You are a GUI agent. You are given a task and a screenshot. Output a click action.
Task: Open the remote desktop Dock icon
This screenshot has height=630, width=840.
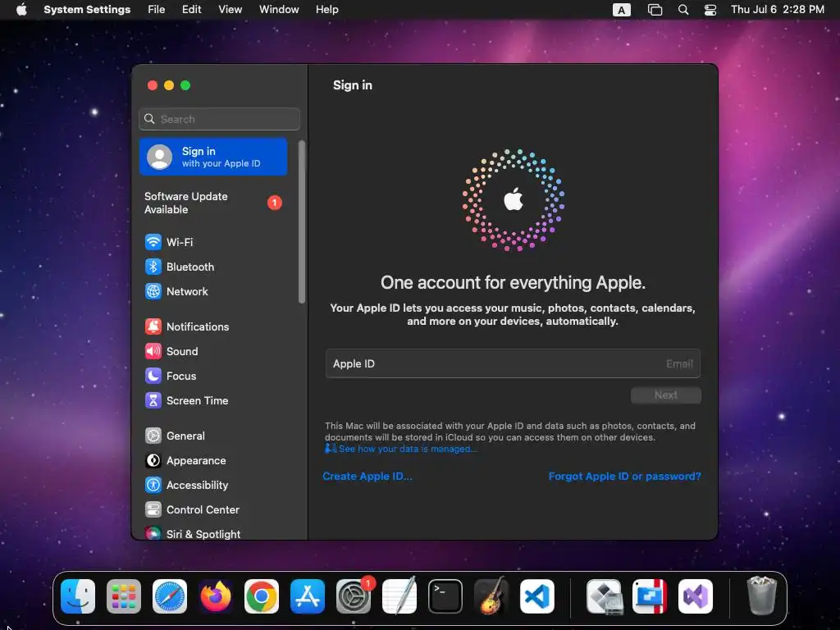(650, 596)
